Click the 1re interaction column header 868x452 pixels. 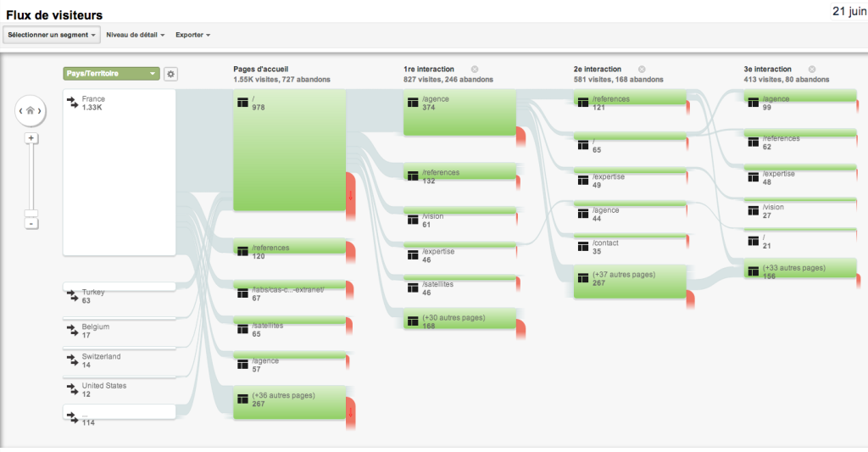tap(428, 70)
